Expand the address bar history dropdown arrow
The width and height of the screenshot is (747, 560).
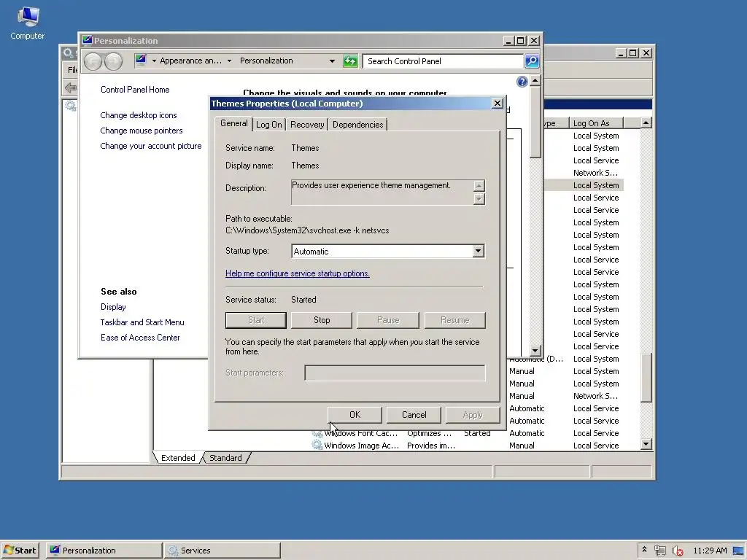(x=332, y=61)
